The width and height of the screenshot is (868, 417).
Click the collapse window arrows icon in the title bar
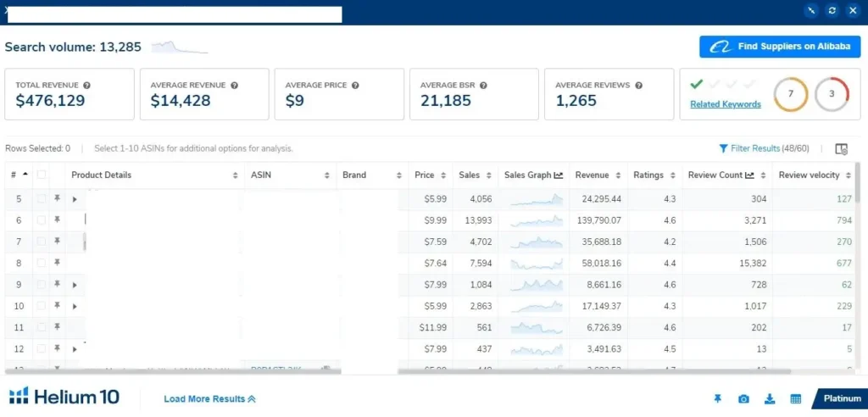(811, 10)
